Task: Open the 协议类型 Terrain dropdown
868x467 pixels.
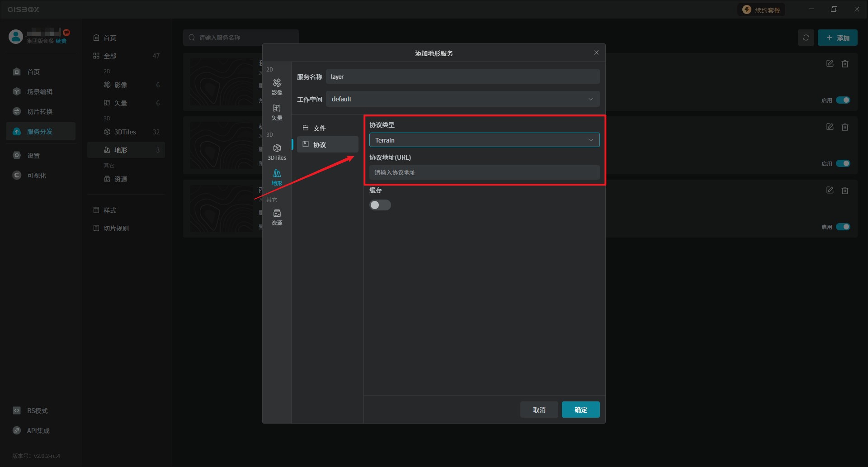Action: (484, 140)
